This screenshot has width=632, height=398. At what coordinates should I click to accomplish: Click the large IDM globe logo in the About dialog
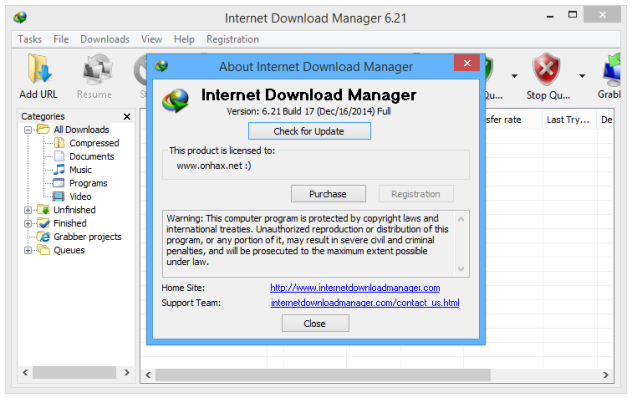click(x=176, y=100)
